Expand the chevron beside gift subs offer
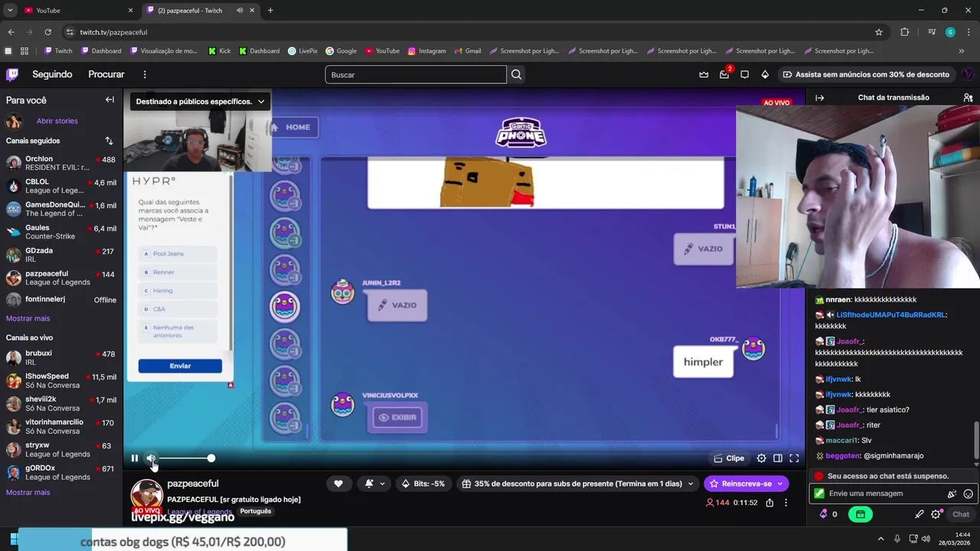This screenshot has width=980, height=551. click(691, 484)
